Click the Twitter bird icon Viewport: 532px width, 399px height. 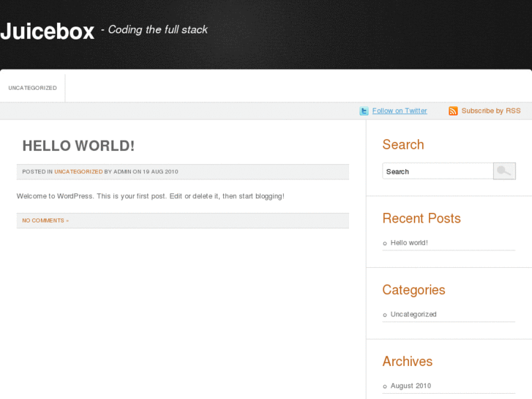coord(364,111)
